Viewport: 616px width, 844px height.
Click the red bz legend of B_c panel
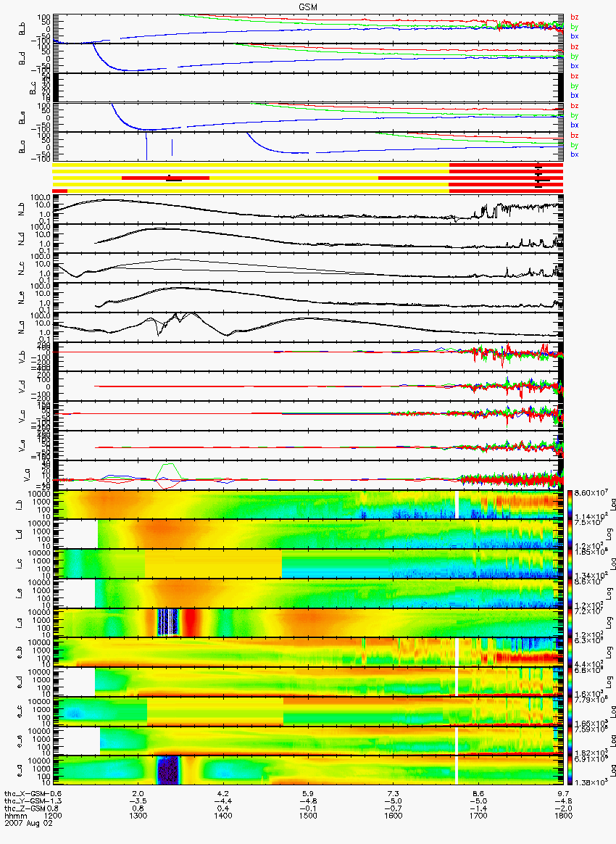(574, 76)
